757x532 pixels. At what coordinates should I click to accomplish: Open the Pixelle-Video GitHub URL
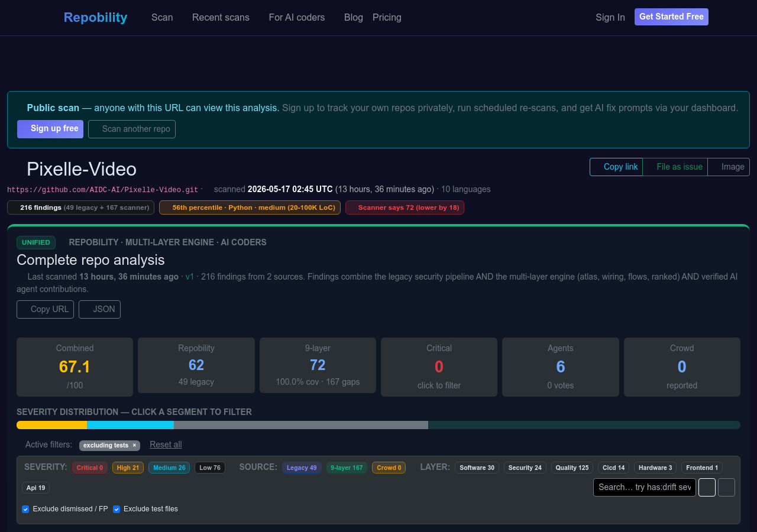(102, 190)
